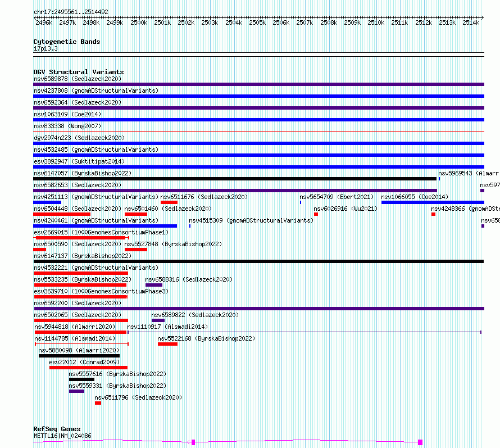This screenshot has height=448, width=500.
Task: Click nsv5527848 (ByrskaBishop2022) label
Action: (x=173, y=244)
